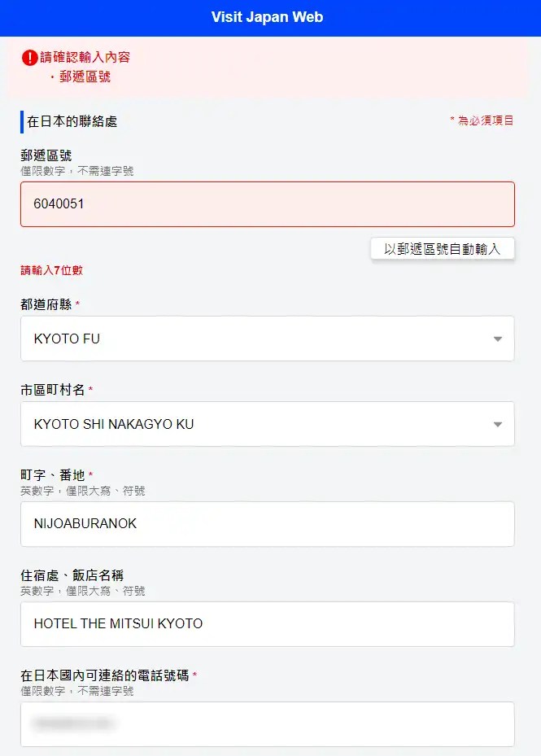The image size is (541, 756).
Task: Click the red exclamation error icon
Action: coord(30,58)
